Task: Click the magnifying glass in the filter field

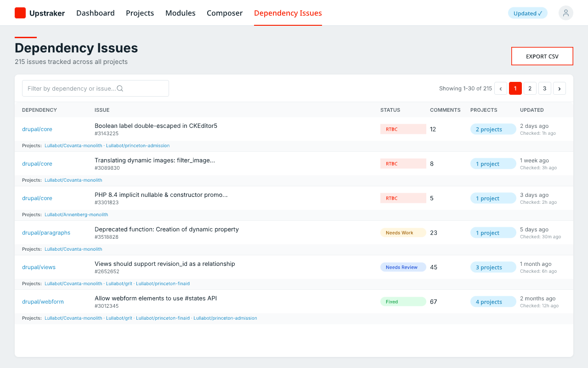Action: 120,88
